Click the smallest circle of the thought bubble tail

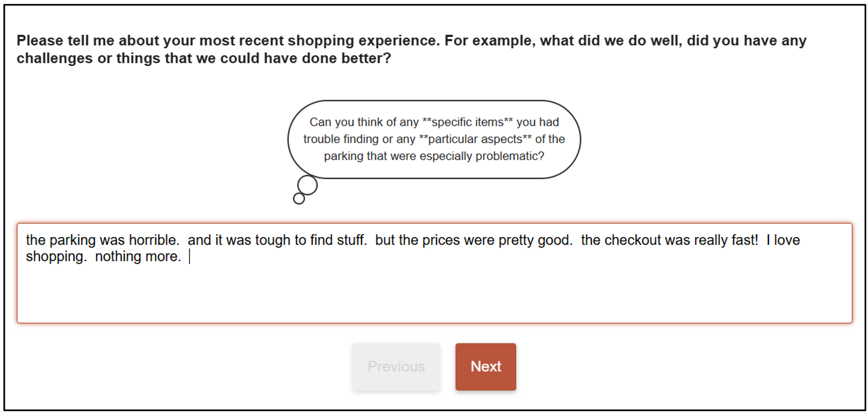click(x=299, y=198)
